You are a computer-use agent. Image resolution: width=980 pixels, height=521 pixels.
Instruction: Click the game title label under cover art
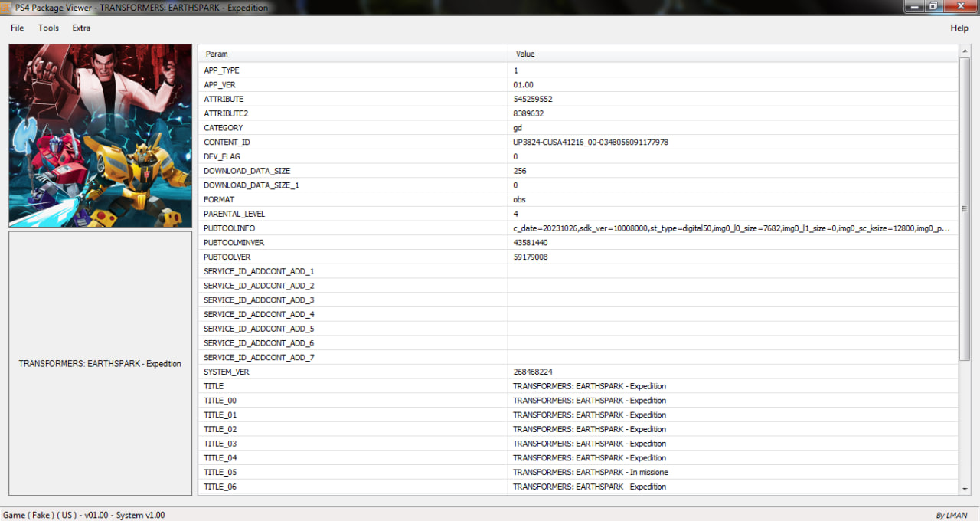coord(100,364)
